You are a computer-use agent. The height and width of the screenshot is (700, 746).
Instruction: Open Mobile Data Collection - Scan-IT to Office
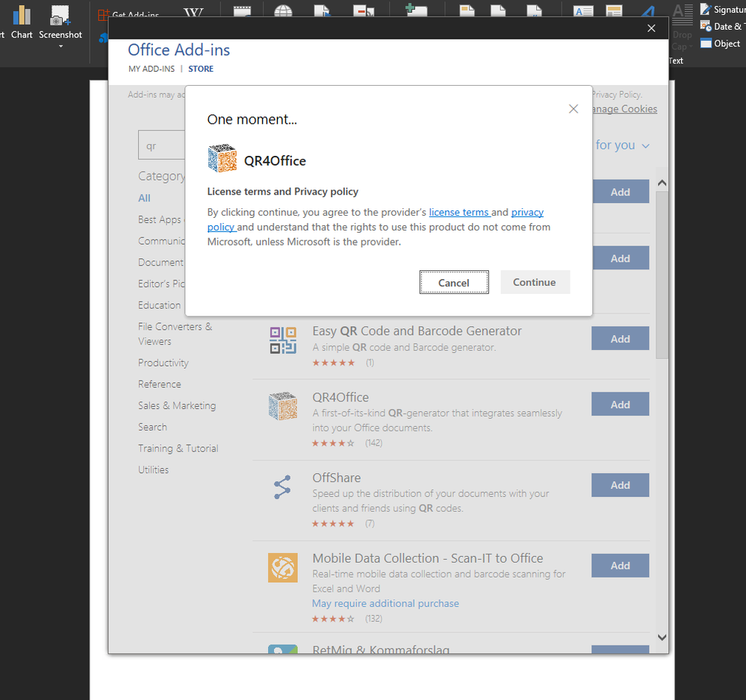click(428, 558)
